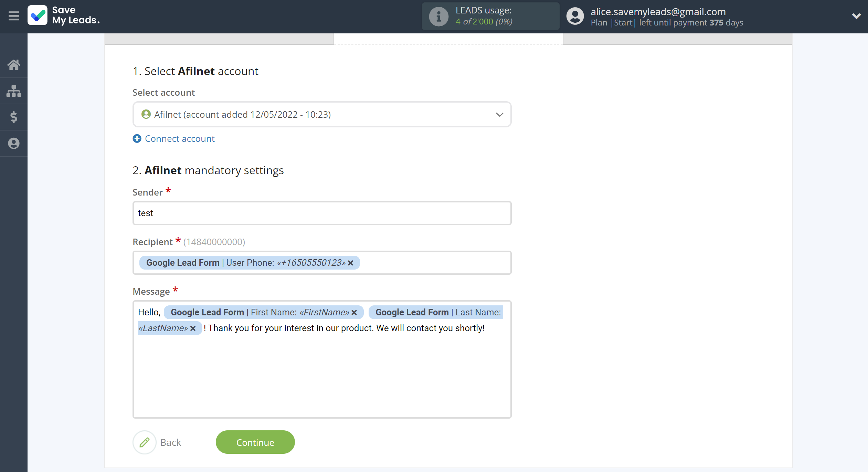The width and height of the screenshot is (868, 472).
Task: Click the Save My Leads logo
Action: pos(64,15)
